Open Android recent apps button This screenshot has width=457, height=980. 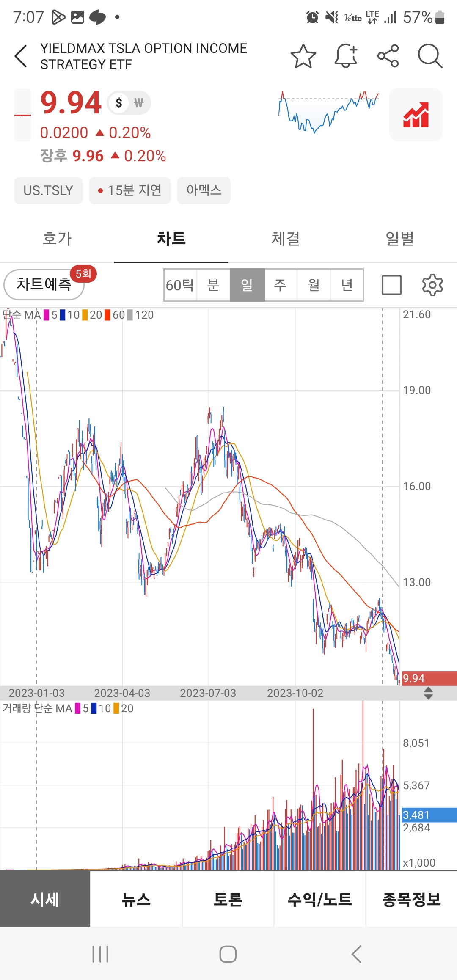coord(100,954)
